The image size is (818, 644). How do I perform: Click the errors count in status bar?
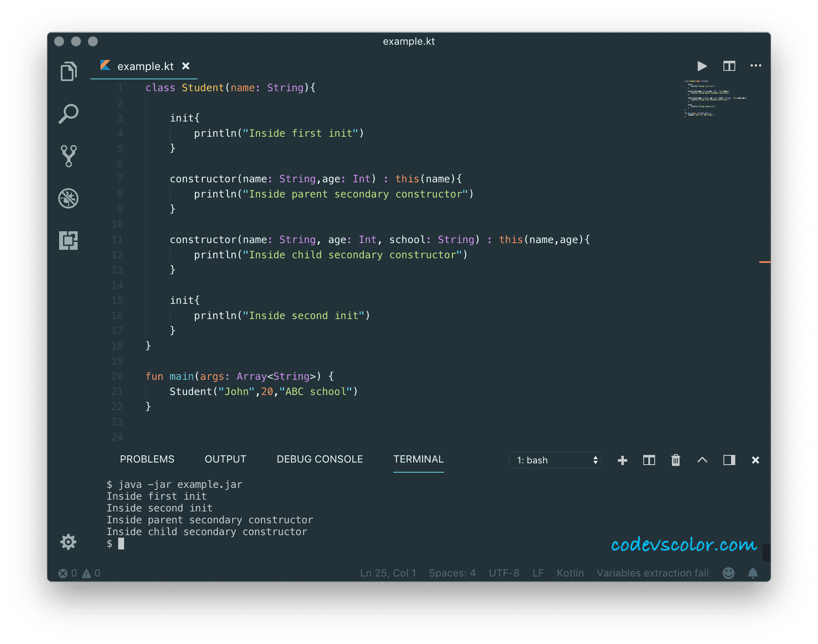(68, 573)
